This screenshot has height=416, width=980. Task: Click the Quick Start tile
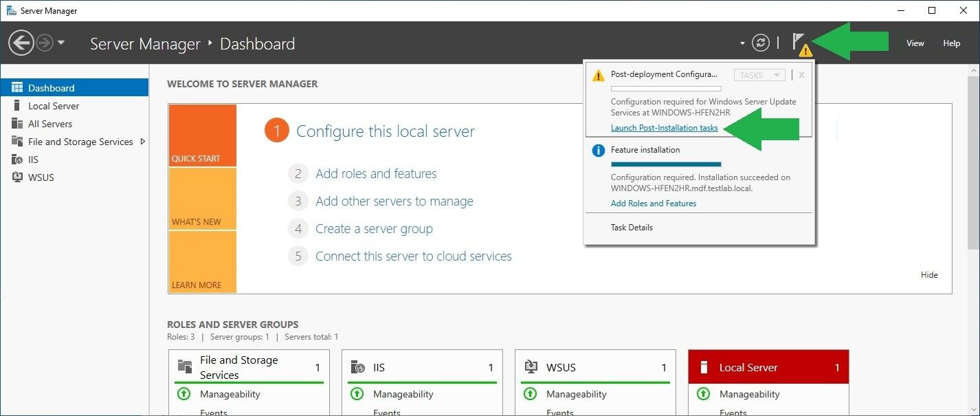click(202, 135)
